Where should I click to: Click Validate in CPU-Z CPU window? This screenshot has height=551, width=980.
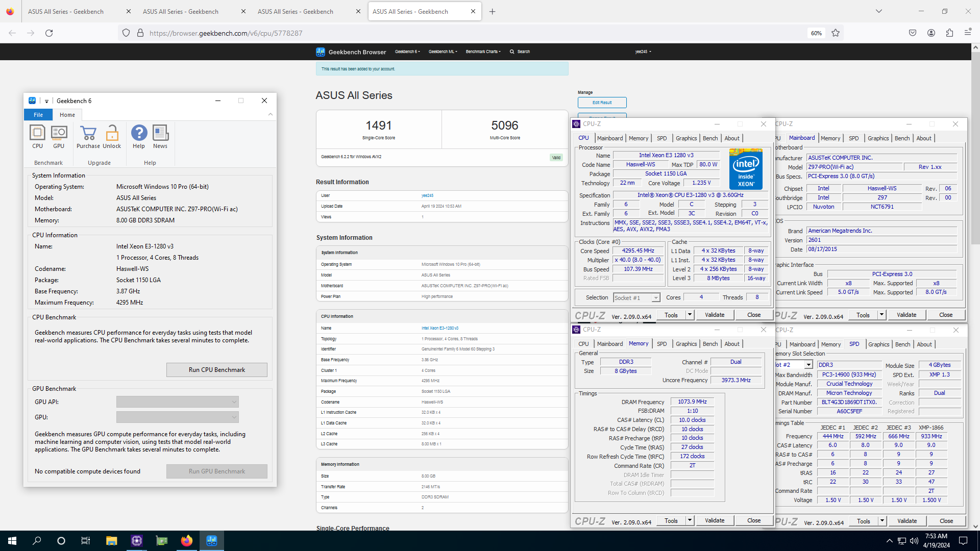point(715,315)
